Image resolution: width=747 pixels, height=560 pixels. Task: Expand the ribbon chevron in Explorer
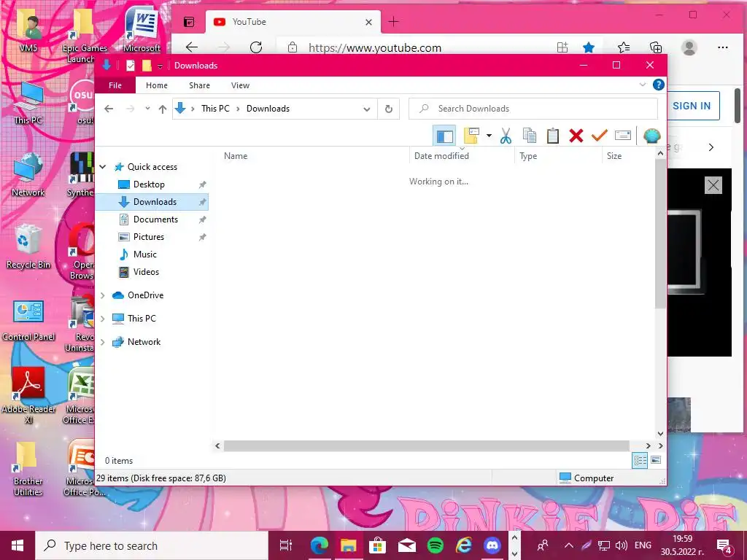[x=643, y=85]
